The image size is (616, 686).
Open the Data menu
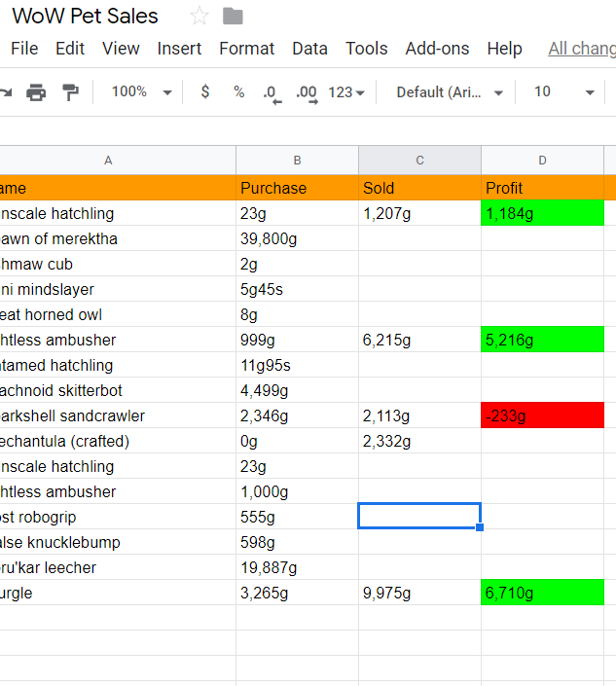coord(309,49)
